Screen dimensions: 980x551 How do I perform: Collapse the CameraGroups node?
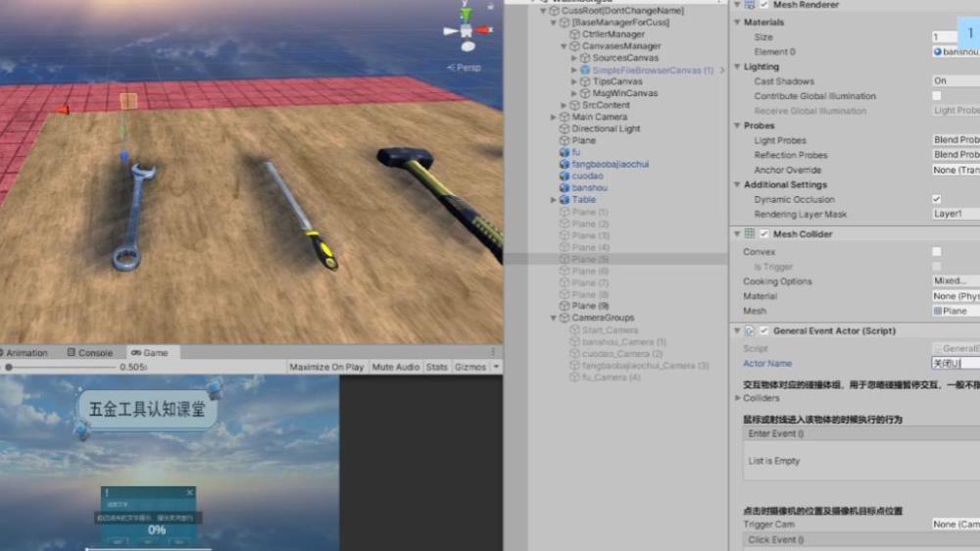[x=554, y=318]
